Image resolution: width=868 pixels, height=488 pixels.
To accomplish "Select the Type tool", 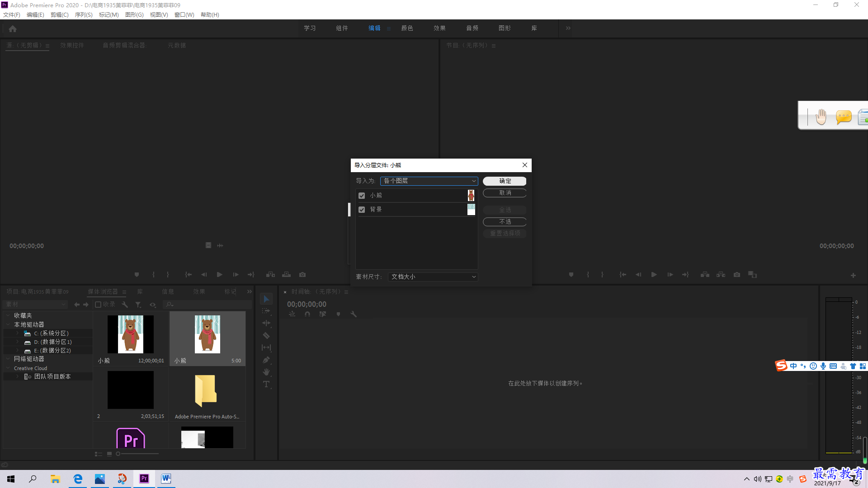I will pyautogui.click(x=266, y=384).
